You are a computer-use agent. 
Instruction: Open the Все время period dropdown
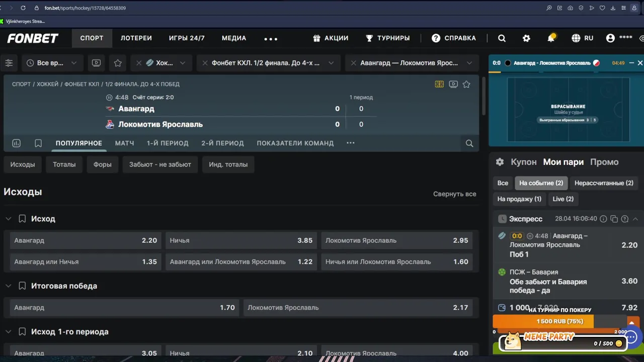(x=52, y=63)
